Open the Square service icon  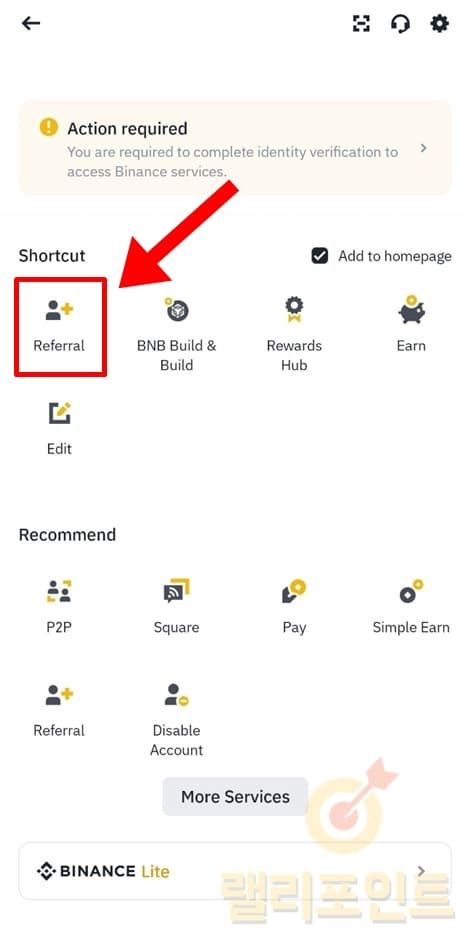(176, 607)
